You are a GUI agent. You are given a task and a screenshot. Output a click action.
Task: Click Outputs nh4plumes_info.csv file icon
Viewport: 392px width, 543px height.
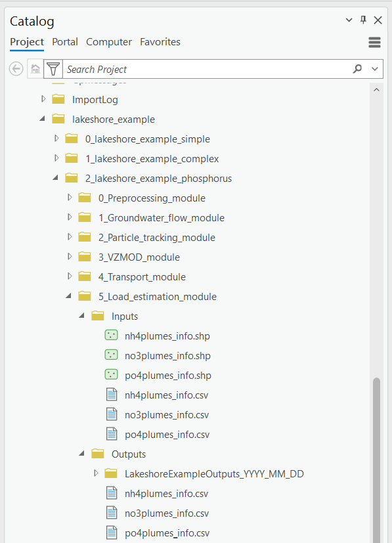(x=112, y=493)
